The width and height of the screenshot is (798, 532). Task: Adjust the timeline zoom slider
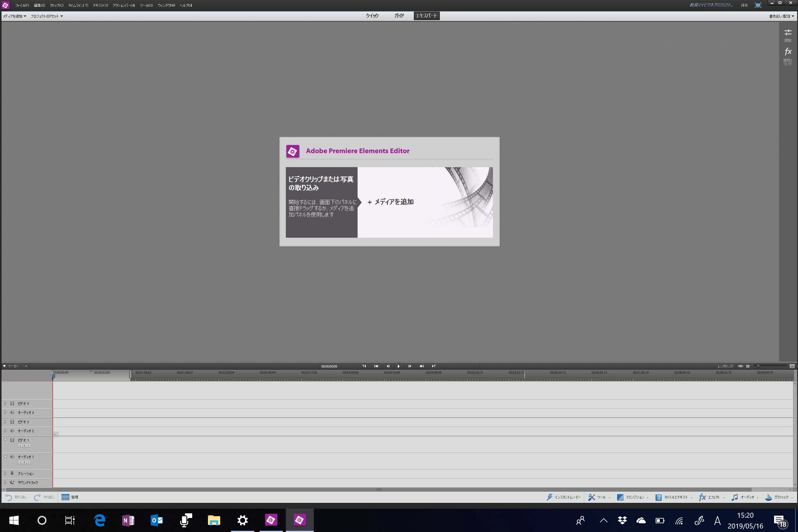pos(758,366)
